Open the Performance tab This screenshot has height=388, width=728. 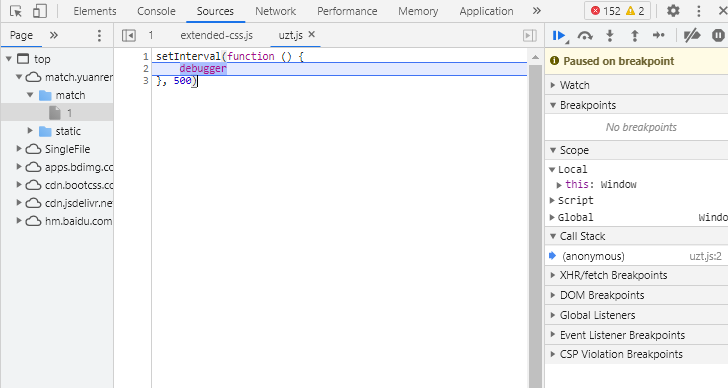(347, 11)
